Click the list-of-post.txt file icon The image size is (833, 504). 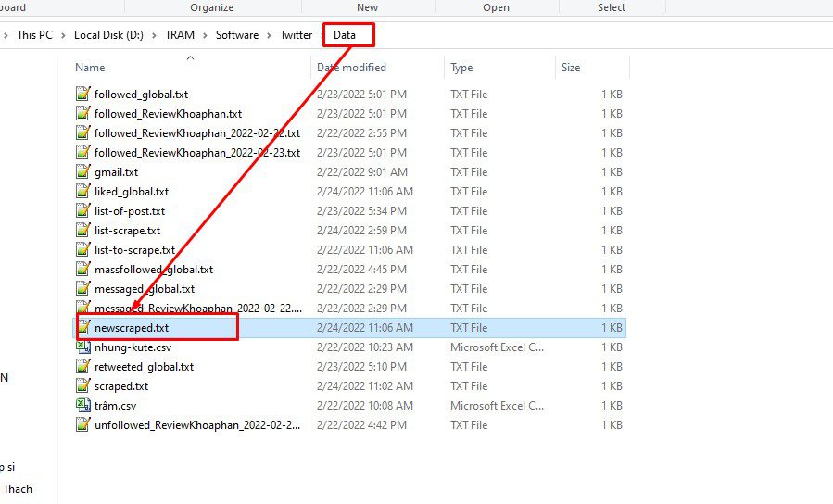pos(82,211)
